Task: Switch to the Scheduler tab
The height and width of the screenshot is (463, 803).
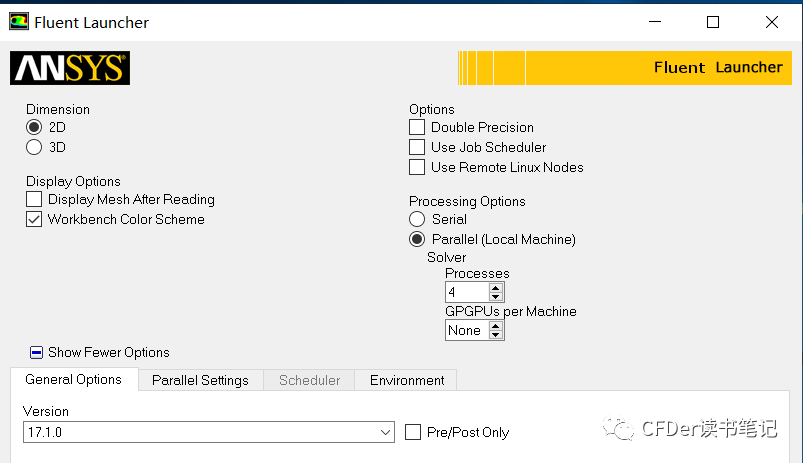Action: click(309, 380)
